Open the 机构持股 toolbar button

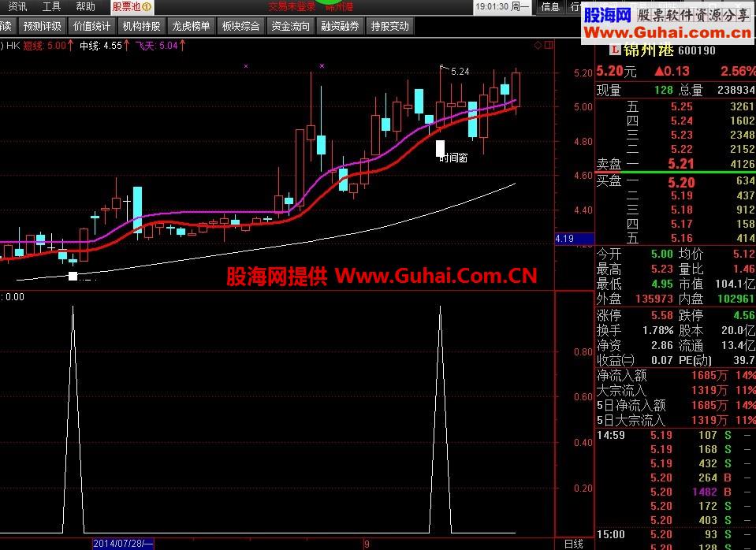[x=141, y=27]
